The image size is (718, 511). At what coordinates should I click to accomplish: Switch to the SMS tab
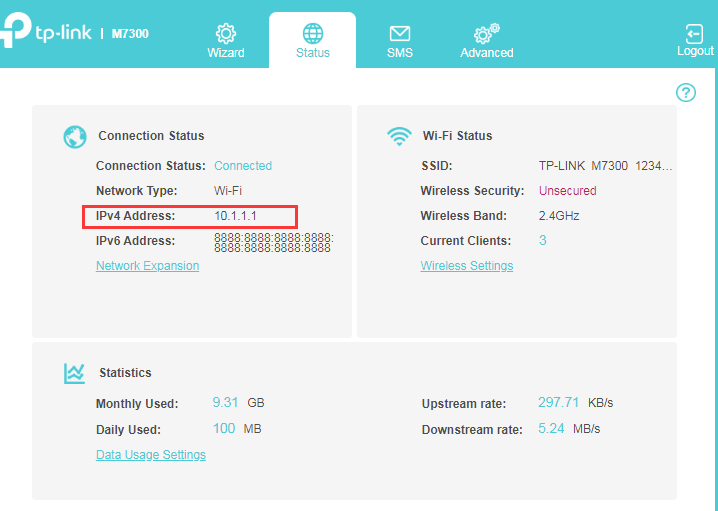point(400,40)
